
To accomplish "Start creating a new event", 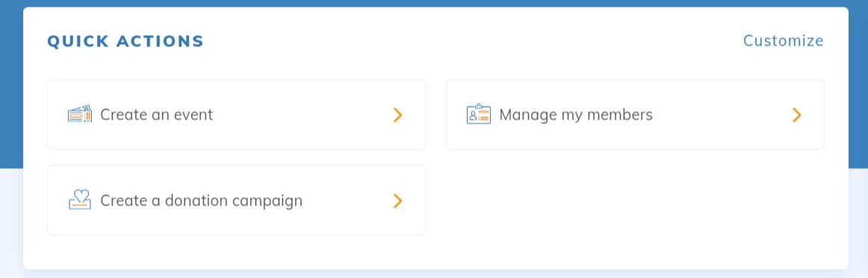I will click(236, 114).
